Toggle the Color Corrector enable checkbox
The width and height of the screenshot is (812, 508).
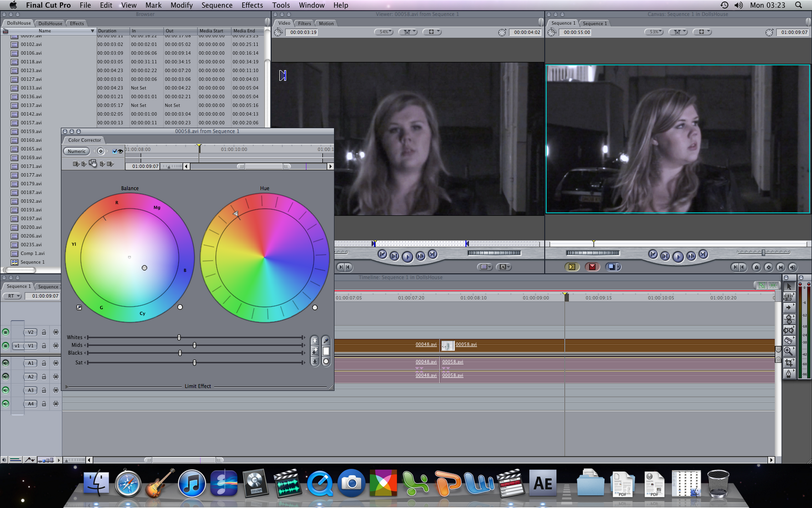pos(115,151)
